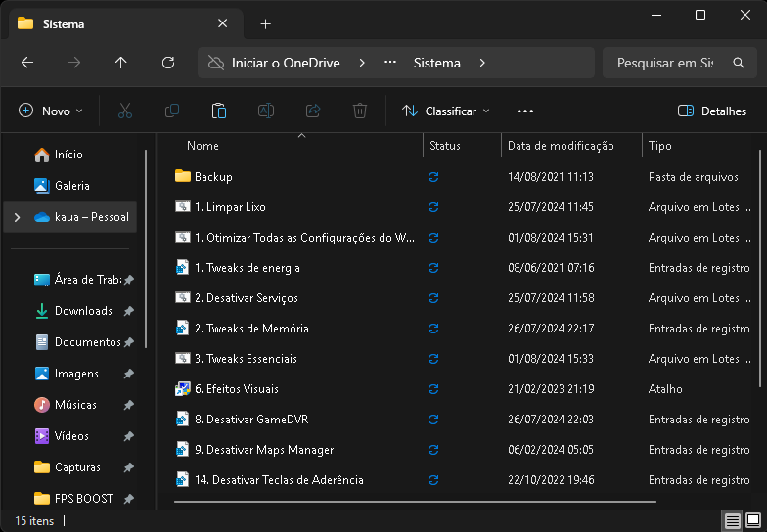Open the Novo dropdown menu
Viewport: 767px width, 532px height.
[51, 111]
